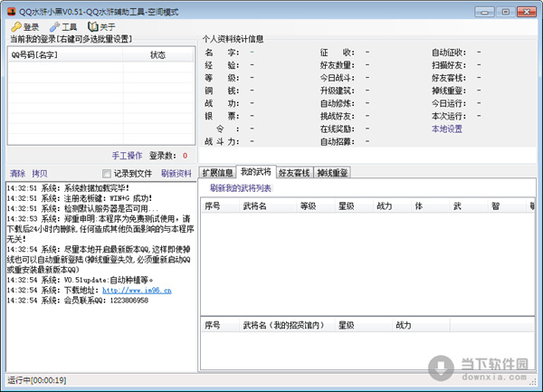543x392 pixels.
Task: Click the 武将名（我的招贤馆内）column header
Action: click(282, 324)
